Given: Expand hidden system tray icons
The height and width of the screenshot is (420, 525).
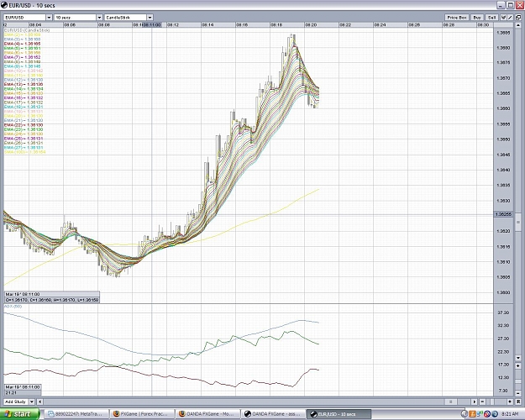Looking at the screenshot, I should click(x=464, y=414).
